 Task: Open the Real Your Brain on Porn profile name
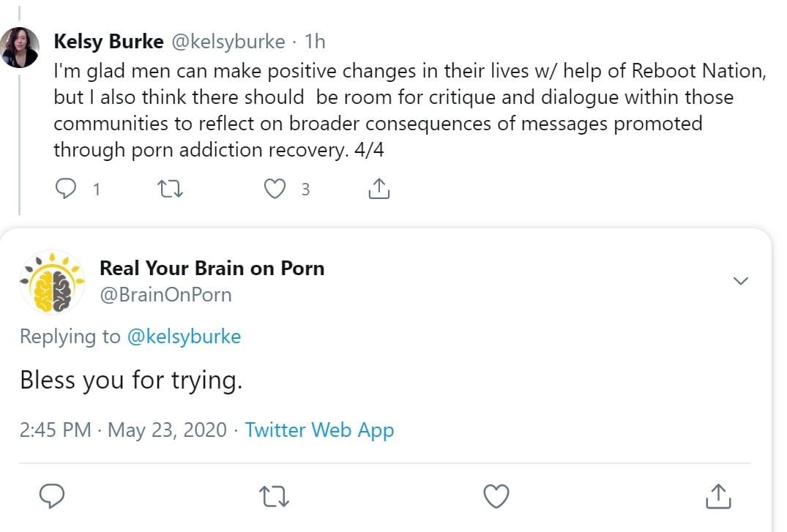coord(212,268)
